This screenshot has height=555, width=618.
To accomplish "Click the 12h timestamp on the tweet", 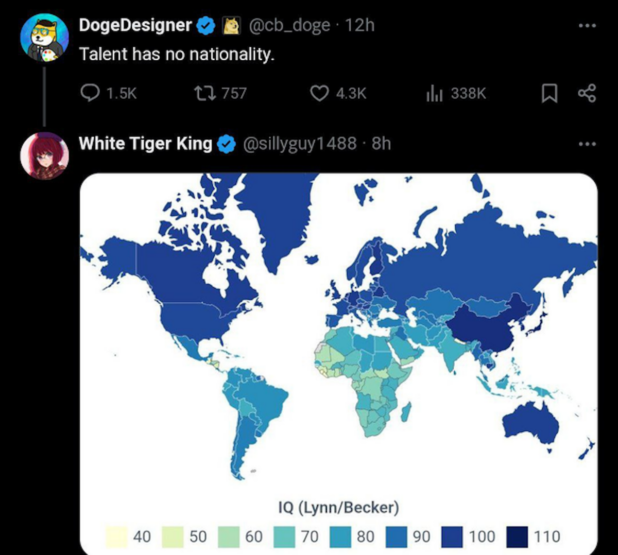I will point(359,25).
